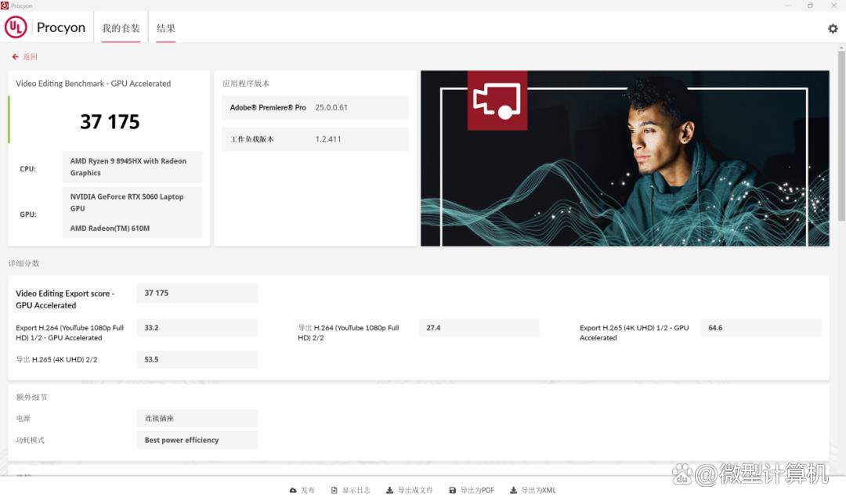Open the 结果 tab
Screen dimensions: 846x504
(165, 28)
